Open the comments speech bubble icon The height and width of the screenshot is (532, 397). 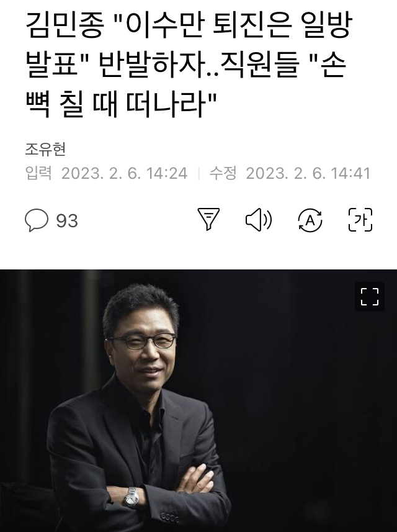click(x=37, y=220)
